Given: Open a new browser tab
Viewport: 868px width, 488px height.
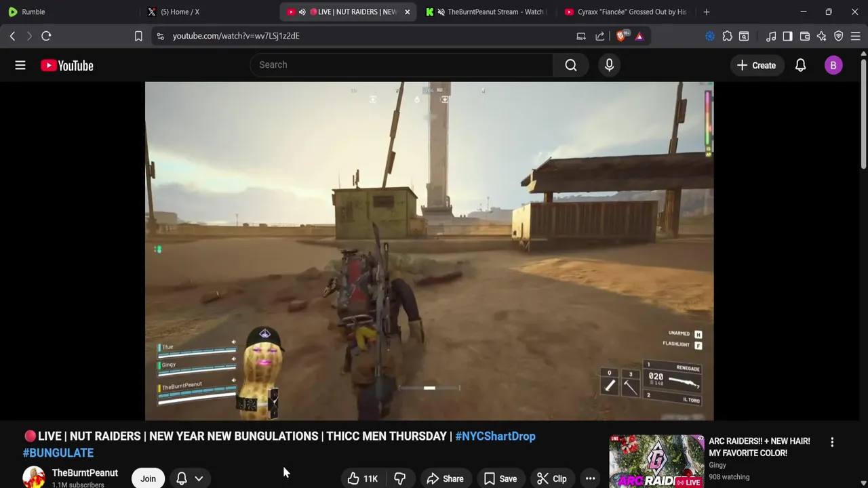Looking at the screenshot, I should [x=707, y=12].
